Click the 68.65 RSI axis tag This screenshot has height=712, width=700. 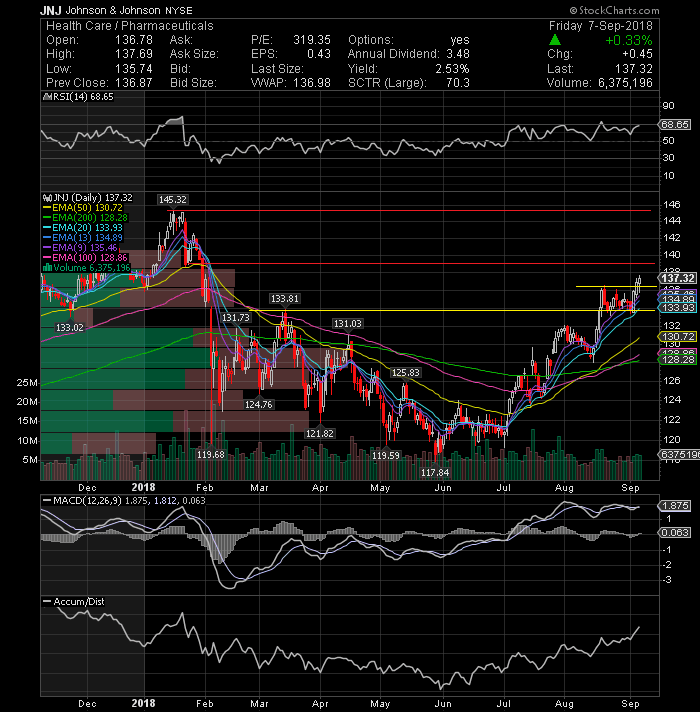[675, 125]
